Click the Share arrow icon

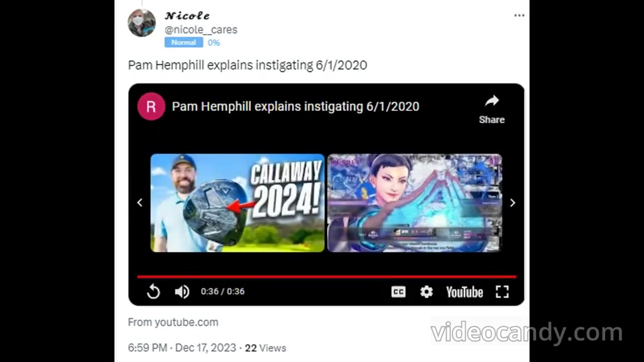tap(492, 101)
